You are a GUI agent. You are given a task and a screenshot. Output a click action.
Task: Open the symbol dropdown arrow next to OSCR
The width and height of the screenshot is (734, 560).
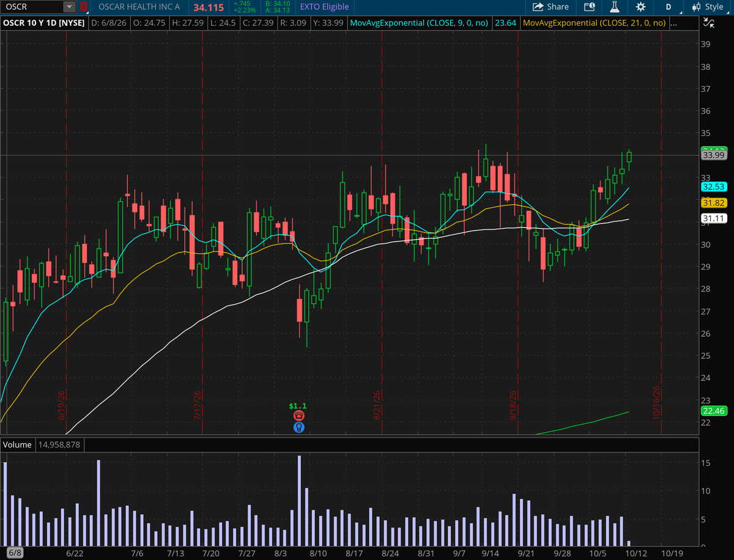pyautogui.click(x=69, y=7)
